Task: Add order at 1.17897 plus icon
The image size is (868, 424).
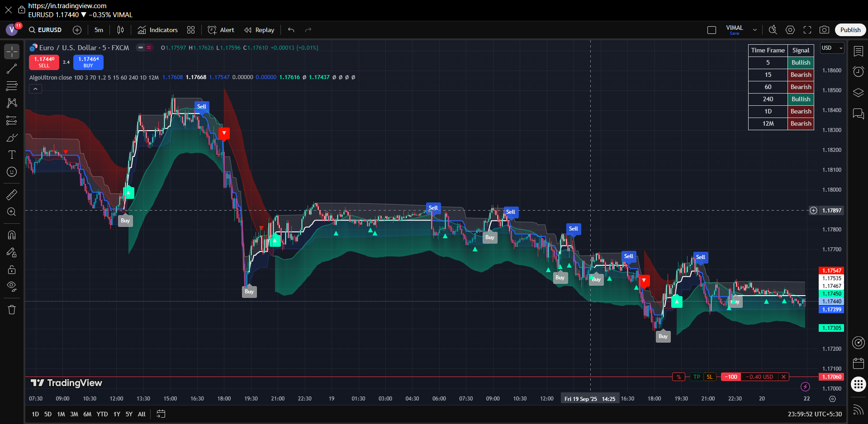Action: click(x=813, y=211)
